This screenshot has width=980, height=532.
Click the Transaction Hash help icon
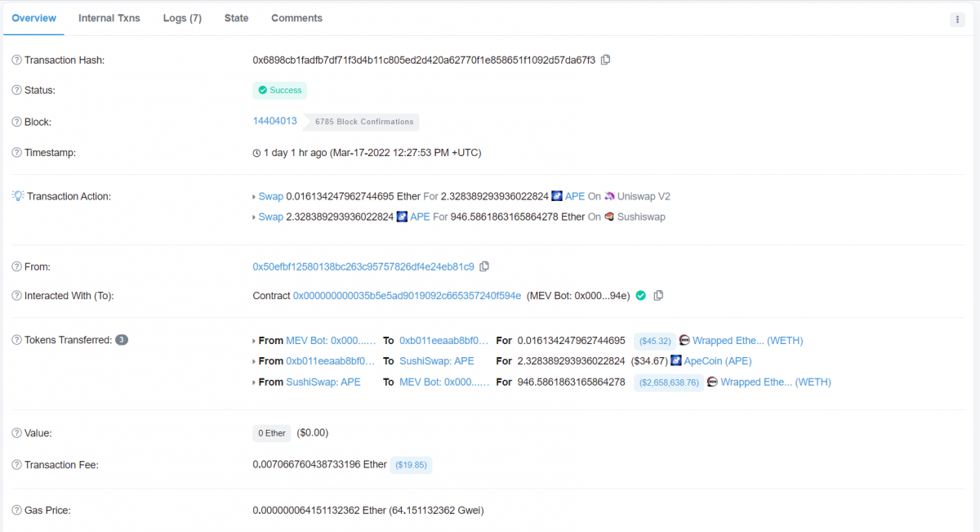[16, 60]
